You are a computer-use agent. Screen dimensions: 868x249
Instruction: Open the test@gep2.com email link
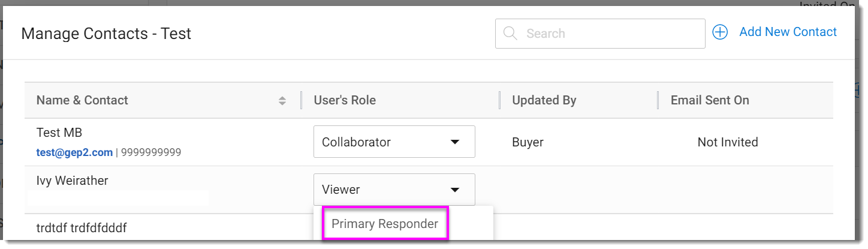tap(74, 152)
